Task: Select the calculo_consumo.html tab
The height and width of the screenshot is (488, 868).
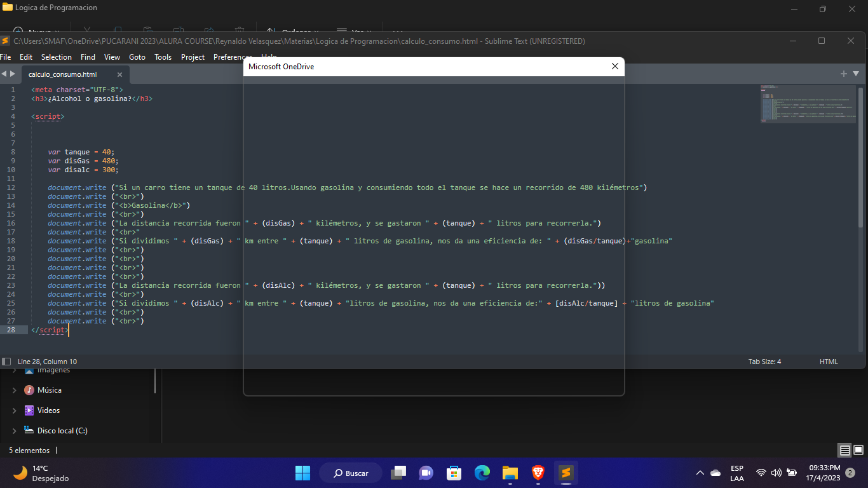Action: [x=62, y=74]
